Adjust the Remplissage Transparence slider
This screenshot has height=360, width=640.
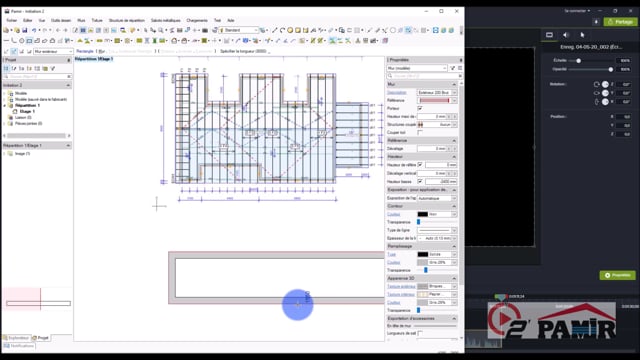click(425, 270)
